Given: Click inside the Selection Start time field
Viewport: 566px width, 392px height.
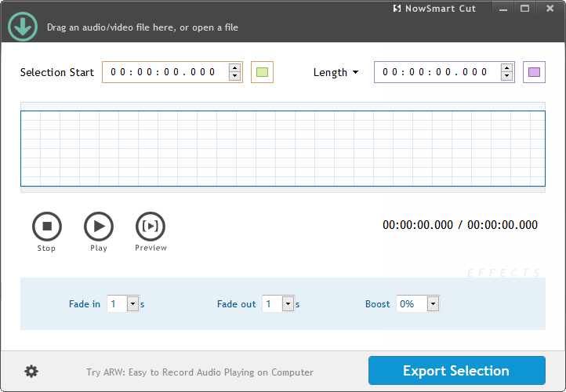Looking at the screenshot, I should [x=165, y=72].
